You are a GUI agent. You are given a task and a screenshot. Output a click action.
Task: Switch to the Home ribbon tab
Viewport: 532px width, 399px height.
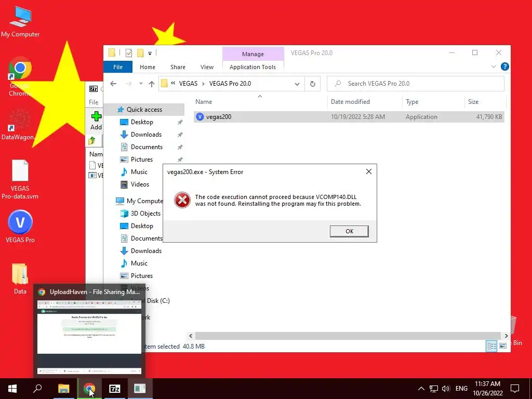[x=147, y=67]
